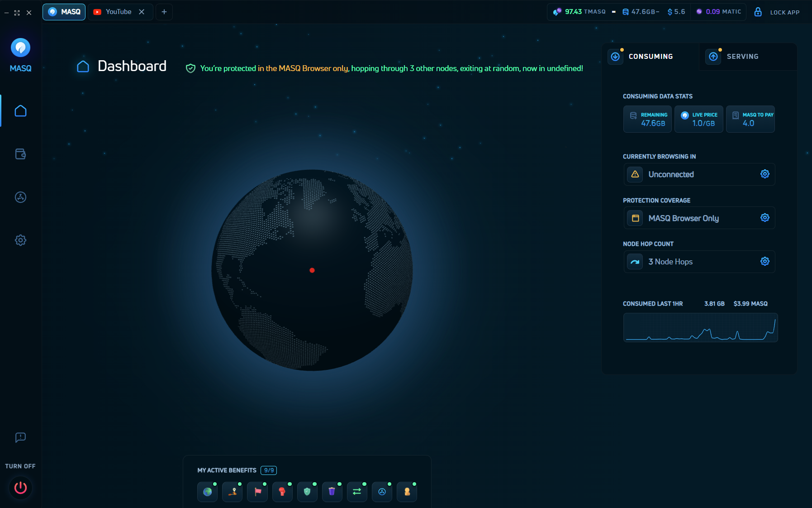The width and height of the screenshot is (812, 508).
Task: Click the Lock App padlock icon
Action: (x=758, y=12)
